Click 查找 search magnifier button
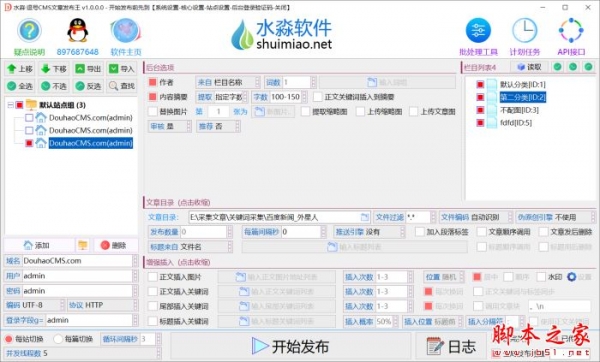The height and width of the screenshot is (362, 600). 121,86
